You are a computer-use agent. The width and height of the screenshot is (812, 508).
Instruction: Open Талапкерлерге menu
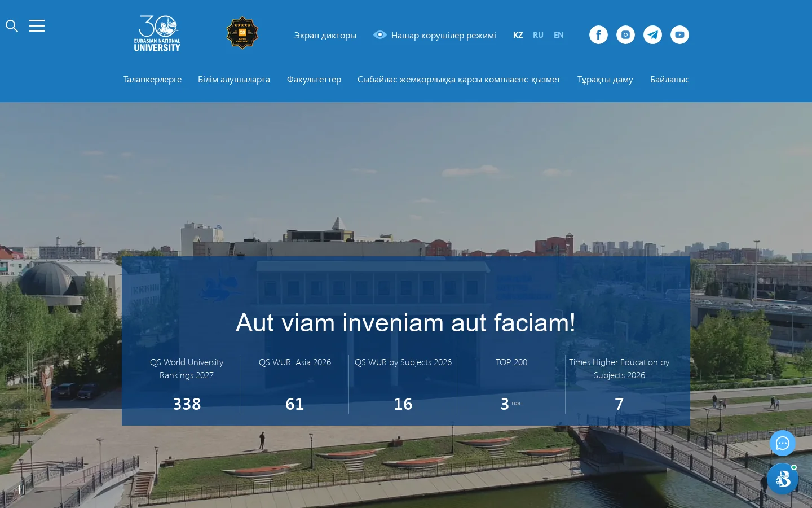click(x=152, y=80)
